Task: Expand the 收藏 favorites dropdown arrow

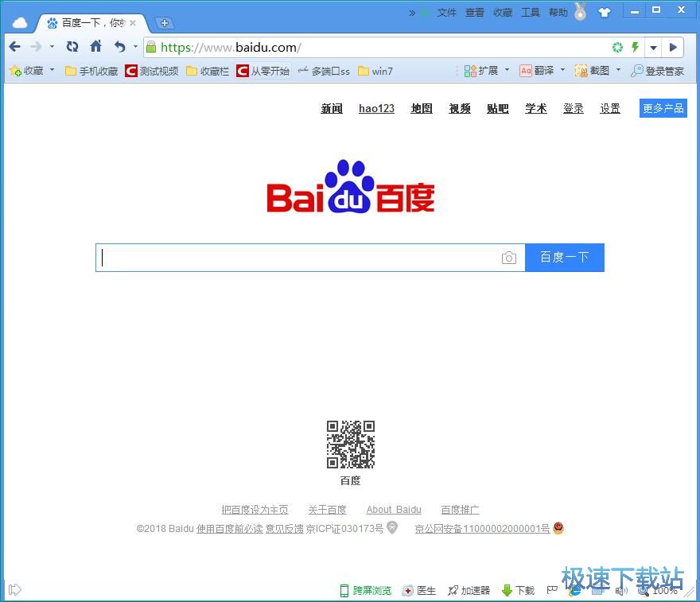Action: [x=52, y=70]
